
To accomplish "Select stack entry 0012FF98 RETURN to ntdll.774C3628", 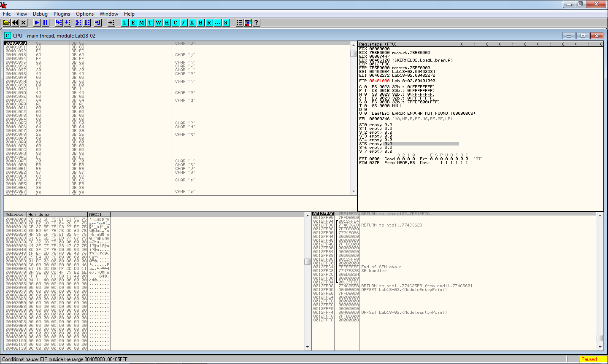I will [x=454, y=225].
